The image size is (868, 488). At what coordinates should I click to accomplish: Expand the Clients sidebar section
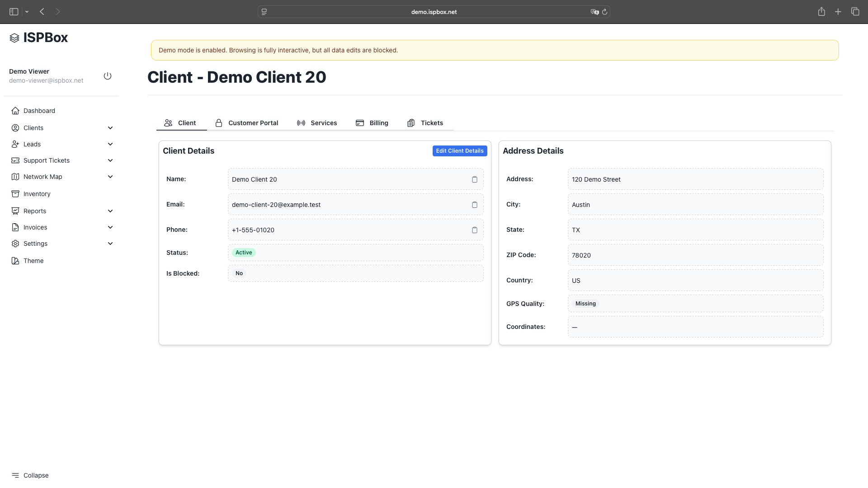pyautogui.click(x=110, y=128)
